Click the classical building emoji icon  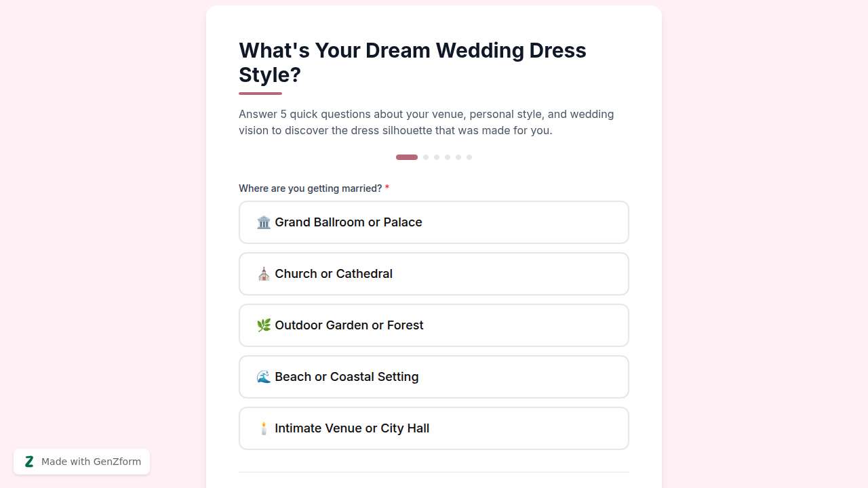264,222
